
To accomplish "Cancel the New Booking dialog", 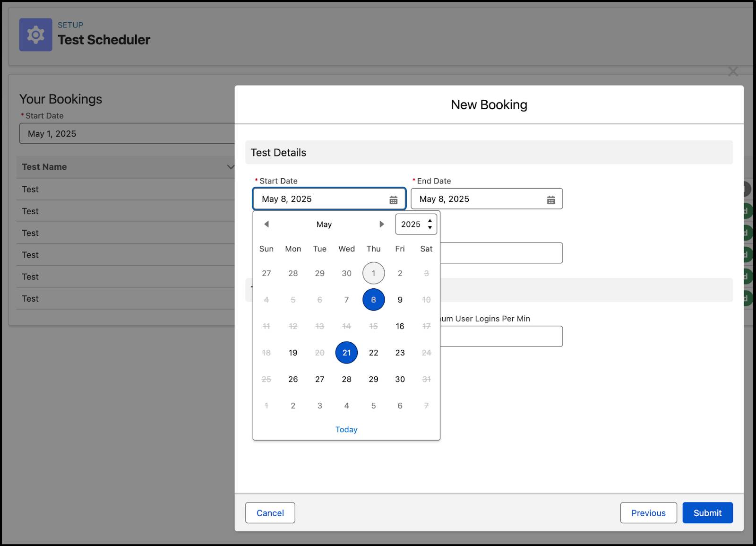I will (x=270, y=512).
